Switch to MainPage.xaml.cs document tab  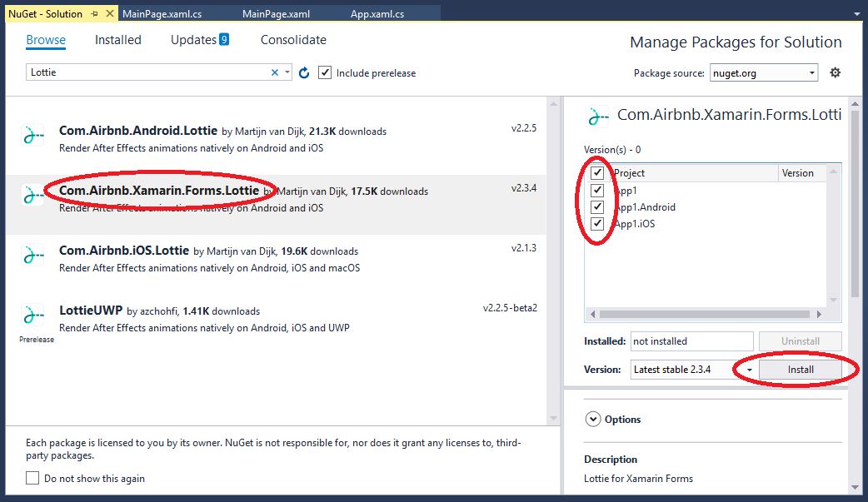tap(162, 14)
